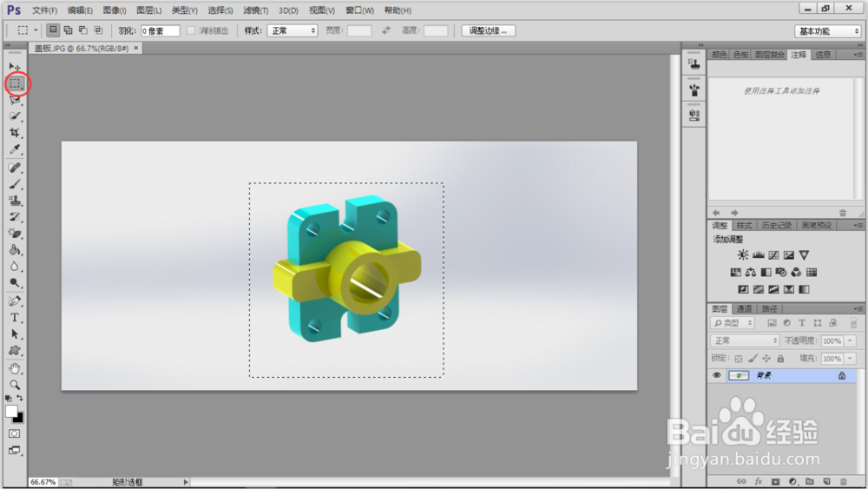Open the Fill value dropdown arrow
The height and width of the screenshot is (489, 868).
point(851,359)
